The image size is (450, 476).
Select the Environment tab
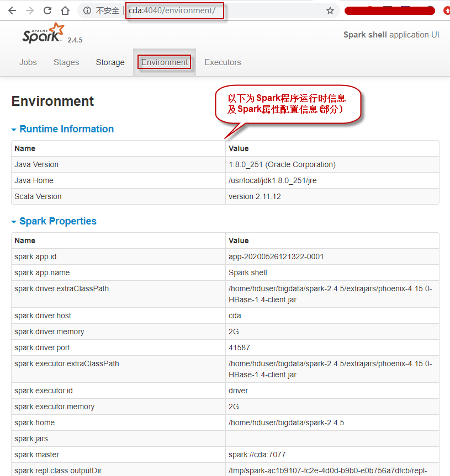[165, 62]
